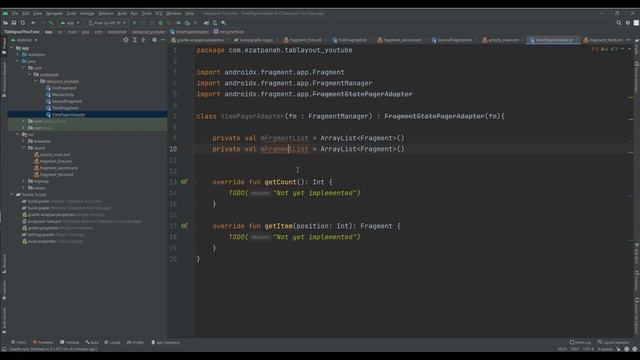
Task: Select activity_main.xml in the layout folder
Action: pos(55,155)
